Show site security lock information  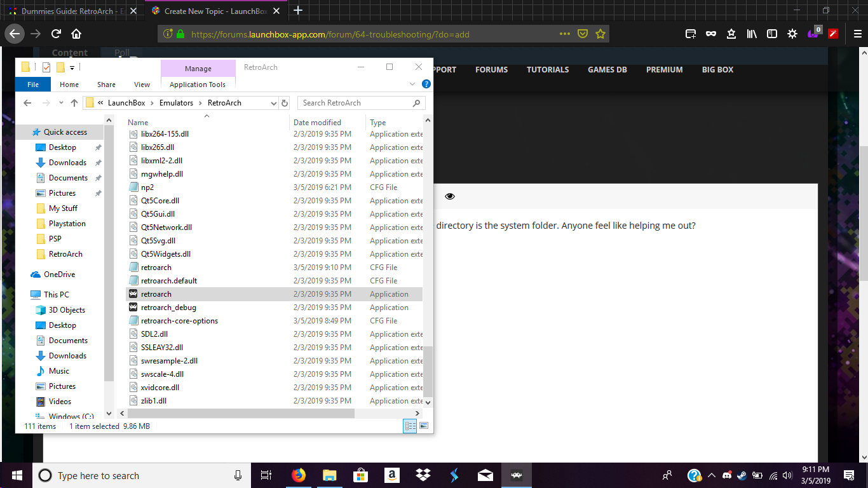click(180, 34)
